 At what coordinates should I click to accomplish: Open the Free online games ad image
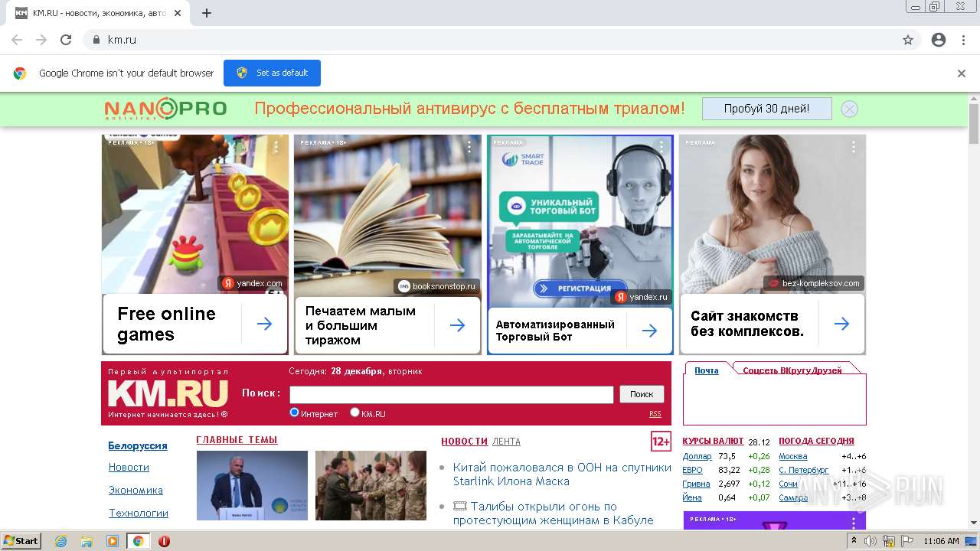[x=195, y=214]
